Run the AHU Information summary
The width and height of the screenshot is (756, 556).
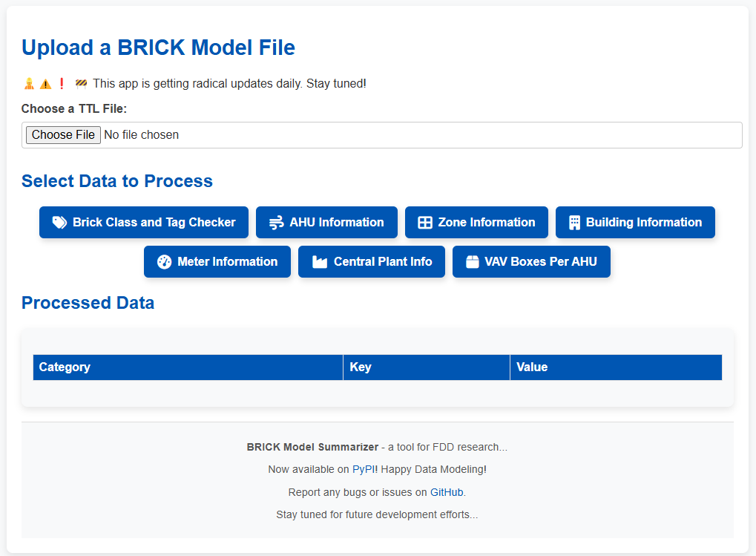coord(326,222)
